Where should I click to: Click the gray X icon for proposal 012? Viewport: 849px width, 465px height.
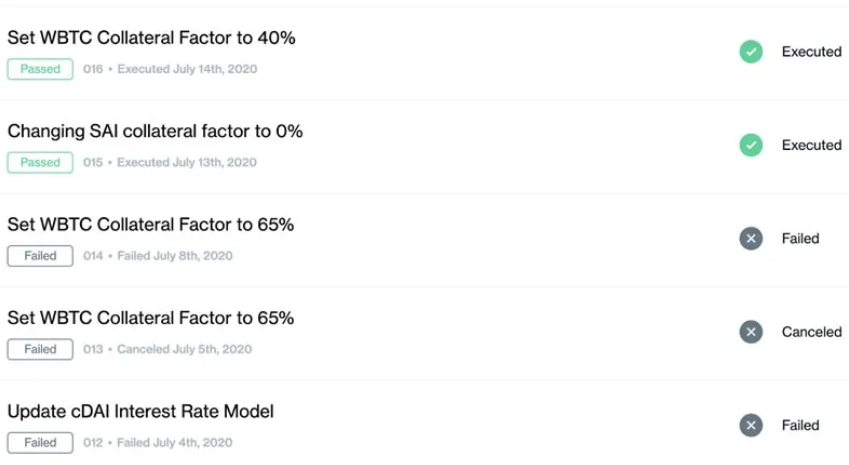click(x=751, y=425)
